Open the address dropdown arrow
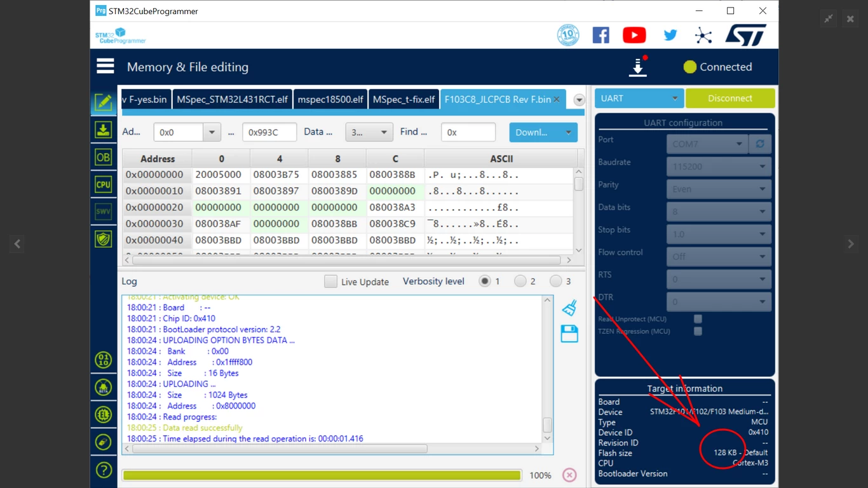The image size is (868, 488). [212, 132]
